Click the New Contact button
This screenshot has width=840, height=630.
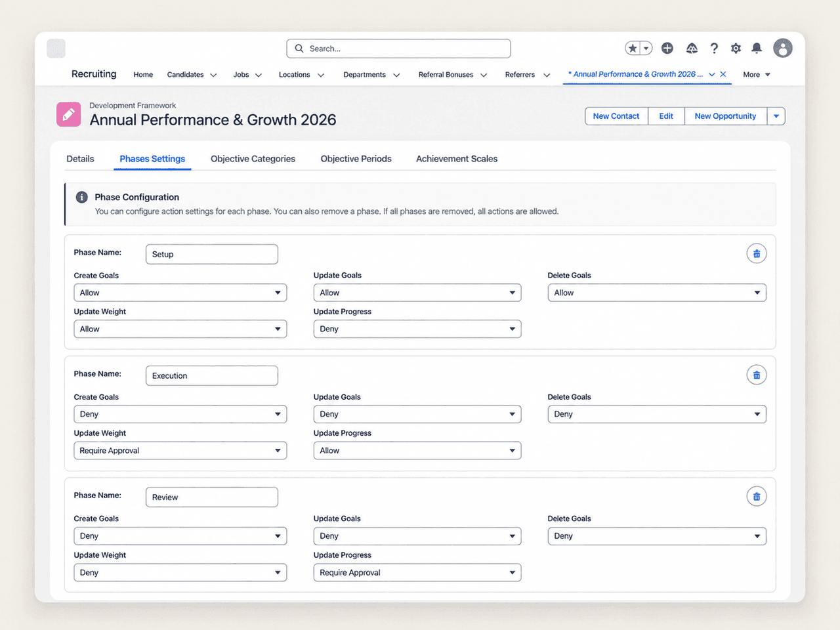pyautogui.click(x=616, y=116)
